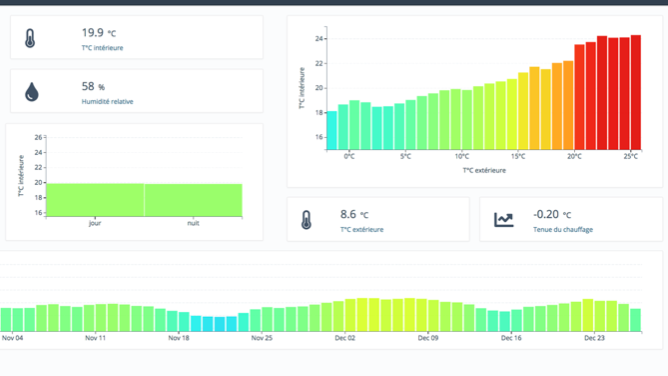This screenshot has height=376, width=668.
Task: Click the 0°C axis tick label
Action: [x=349, y=156]
